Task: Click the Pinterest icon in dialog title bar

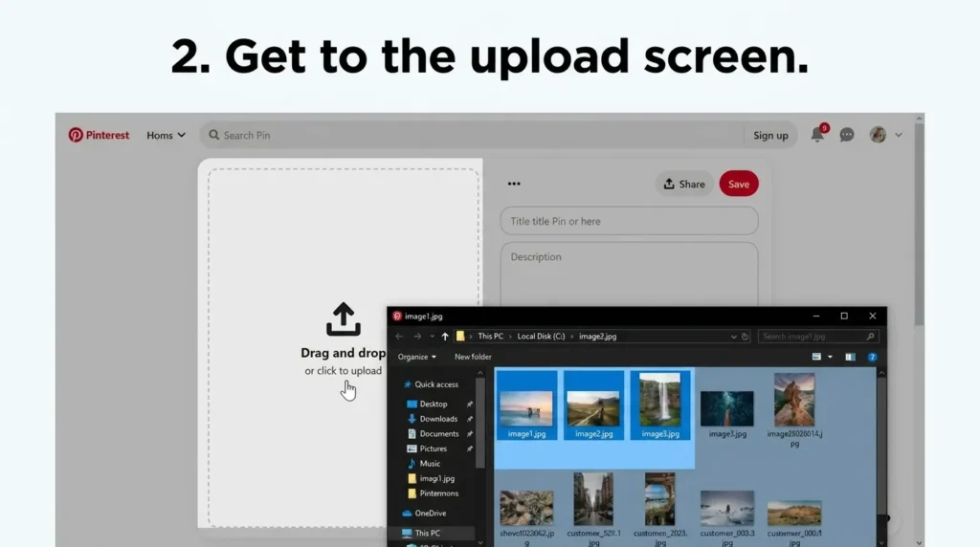Action: pyautogui.click(x=397, y=317)
